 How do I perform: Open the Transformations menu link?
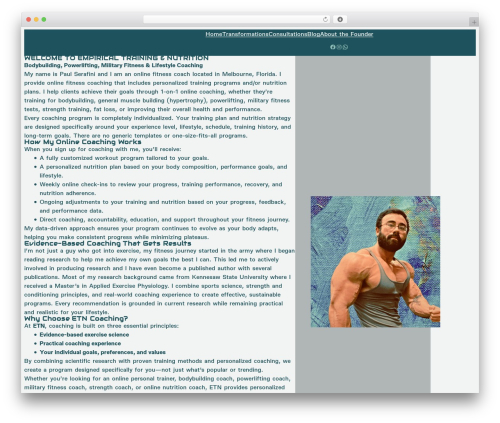click(245, 34)
